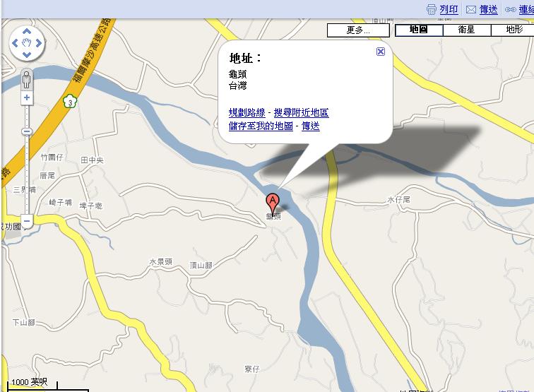Switch to 地圖 map view
Screen dimensions: 534x392
[419, 30]
